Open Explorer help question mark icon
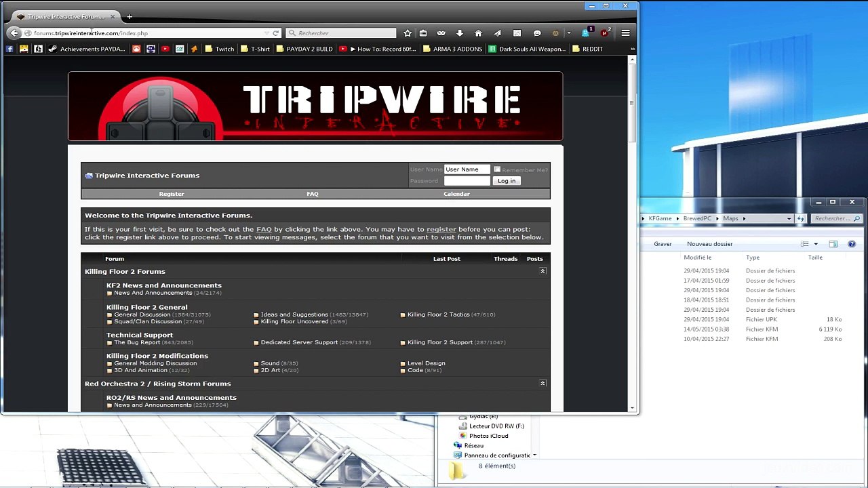Viewport: 868px width, 488px height. tap(852, 244)
